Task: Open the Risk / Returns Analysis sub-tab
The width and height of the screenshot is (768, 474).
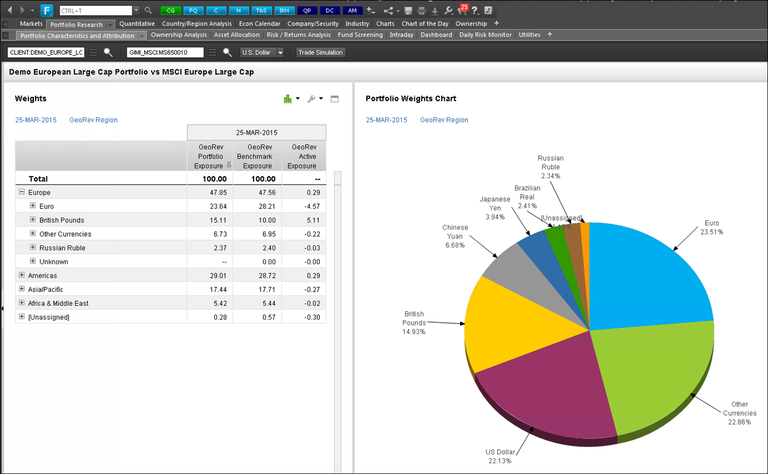Action: 299,35
